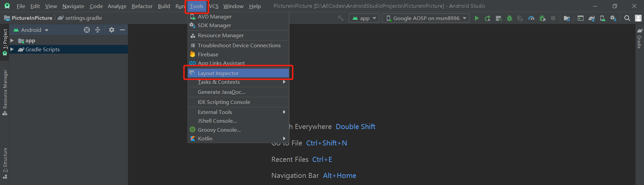Choose Resource Manager menu entry
Image resolution: width=644 pixels, height=185 pixels.
coord(238,35)
